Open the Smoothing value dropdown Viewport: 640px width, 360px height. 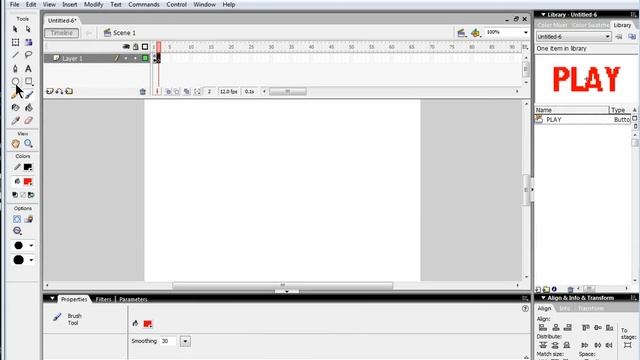pyautogui.click(x=185, y=341)
